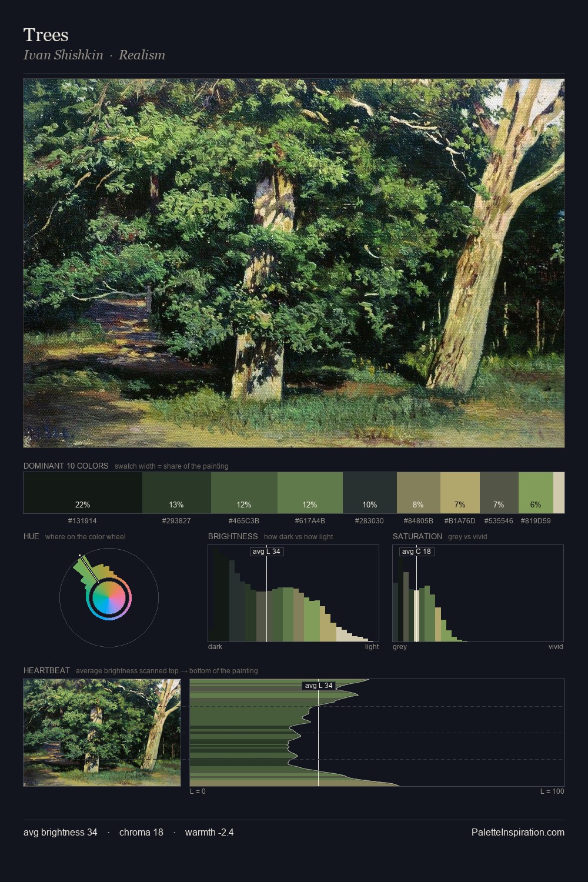Select the 13% swatch #293827
Viewport: 588px width, 882px height.
[x=176, y=493]
